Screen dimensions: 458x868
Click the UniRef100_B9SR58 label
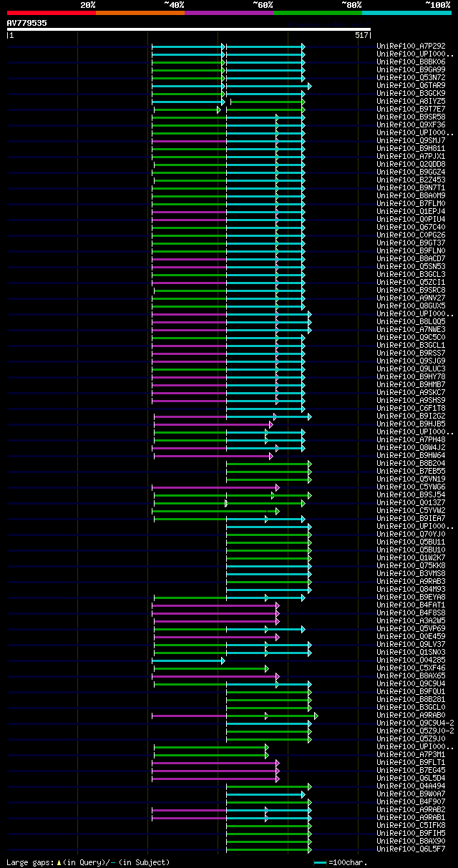click(x=412, y=117)
